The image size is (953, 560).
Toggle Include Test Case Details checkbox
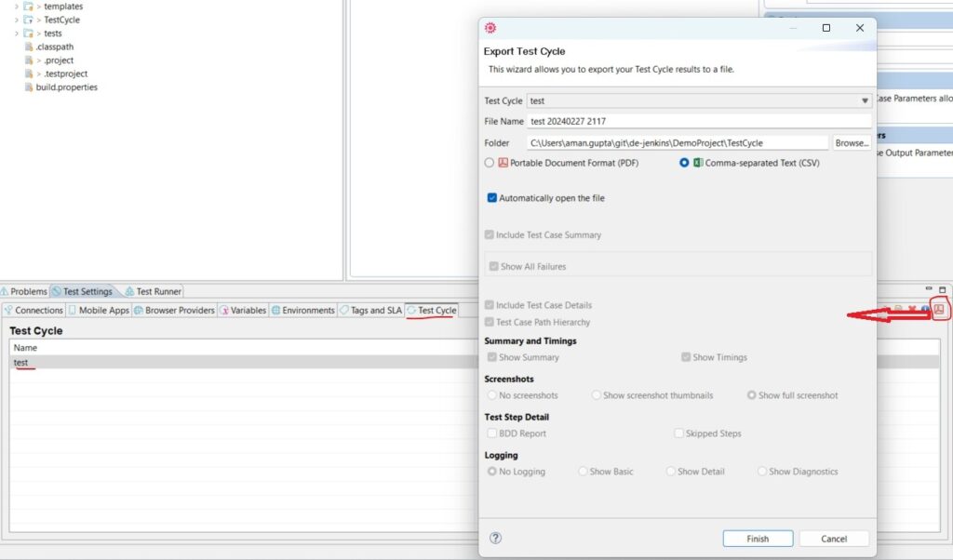click(x=490, y=305)
